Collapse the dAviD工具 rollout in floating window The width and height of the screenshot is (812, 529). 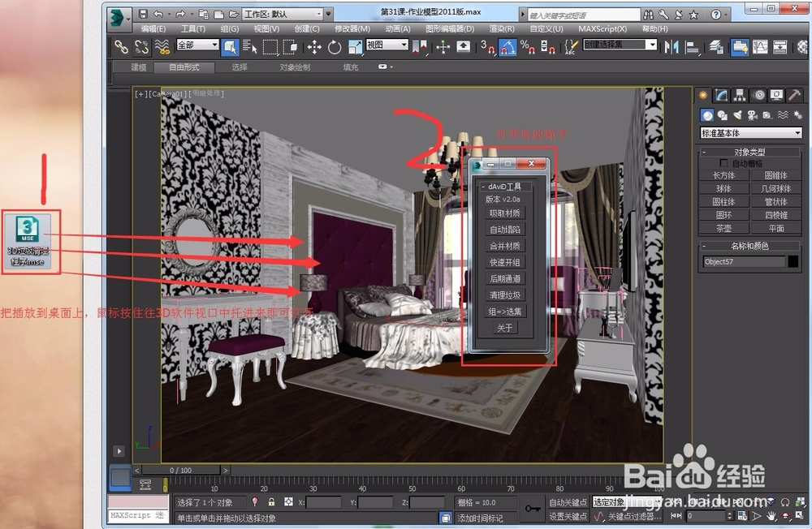tap(504, 187)
